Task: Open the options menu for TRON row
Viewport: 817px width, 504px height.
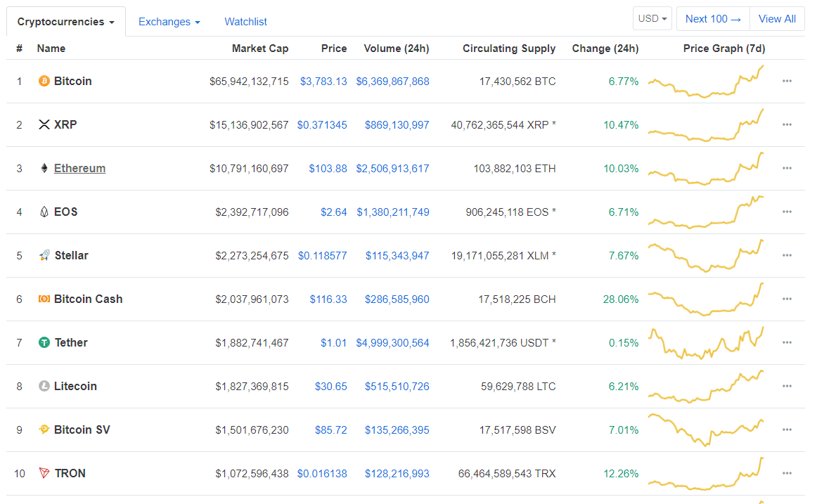Action: coord(787,473)
